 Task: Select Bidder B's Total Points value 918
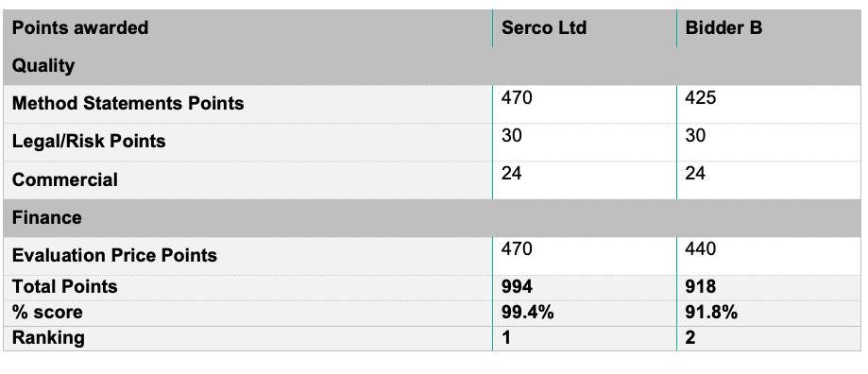point(700,286)
